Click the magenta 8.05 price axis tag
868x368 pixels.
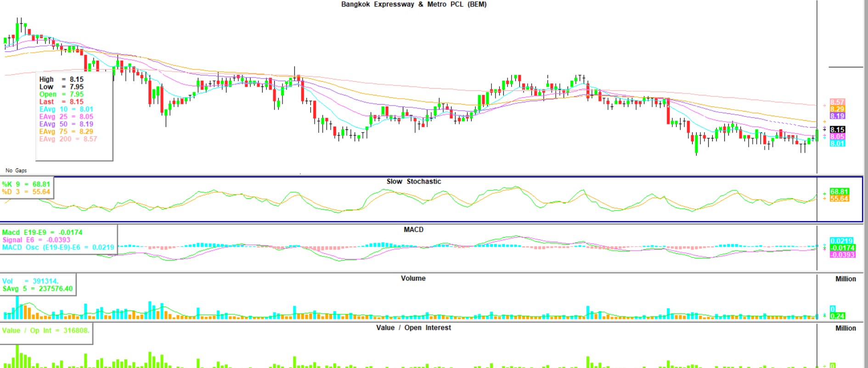tap(837, 137)
